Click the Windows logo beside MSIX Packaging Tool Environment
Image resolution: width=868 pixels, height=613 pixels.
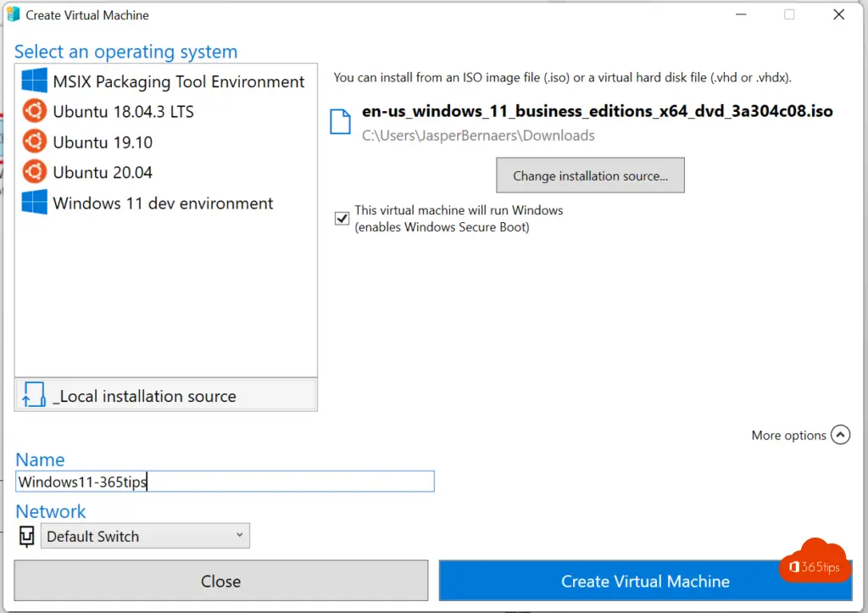[x=34, y=81]
